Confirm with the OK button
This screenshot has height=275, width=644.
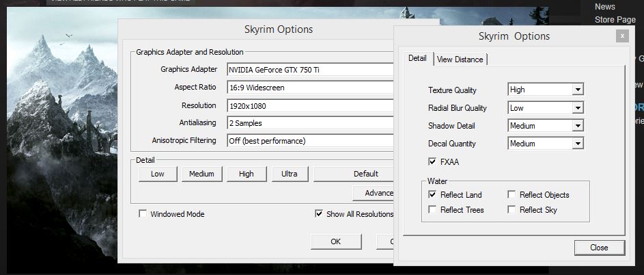pos(336,241)
